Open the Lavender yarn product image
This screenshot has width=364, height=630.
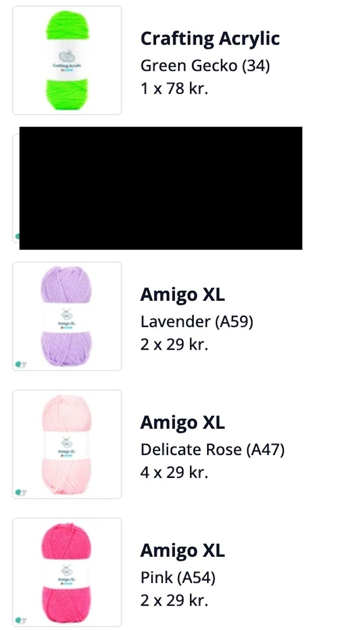67,316
